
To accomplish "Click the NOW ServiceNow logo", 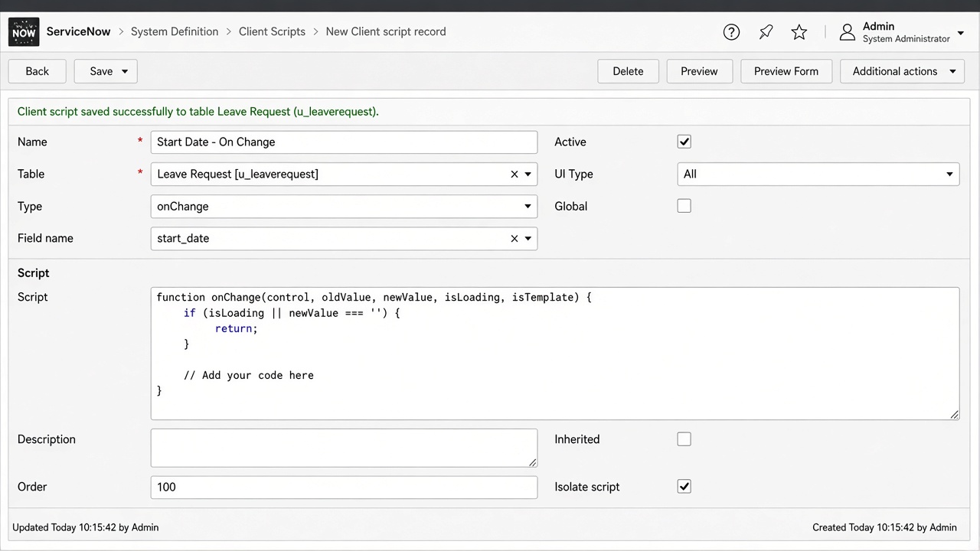I will click(24, 32).
